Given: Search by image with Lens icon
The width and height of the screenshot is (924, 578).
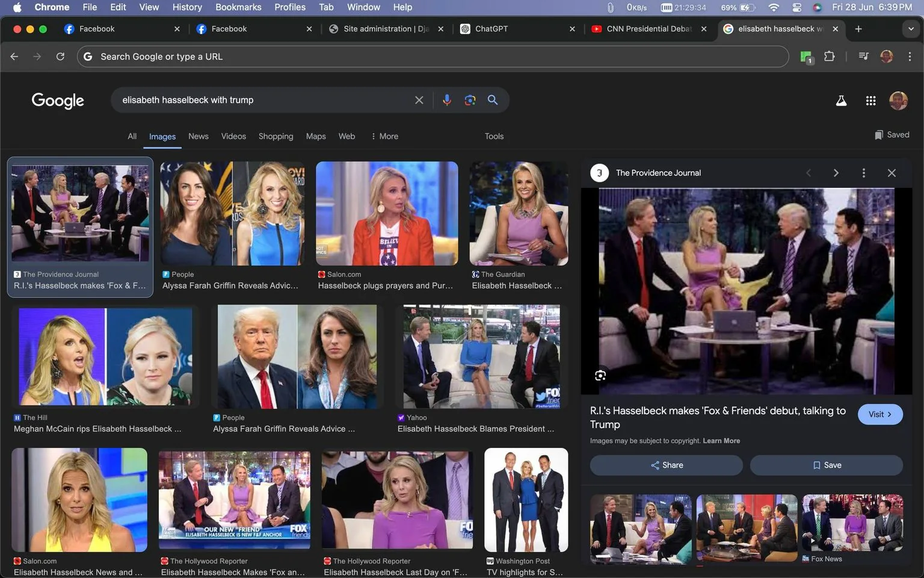Looking at the screenshot, I should point(470,100).
